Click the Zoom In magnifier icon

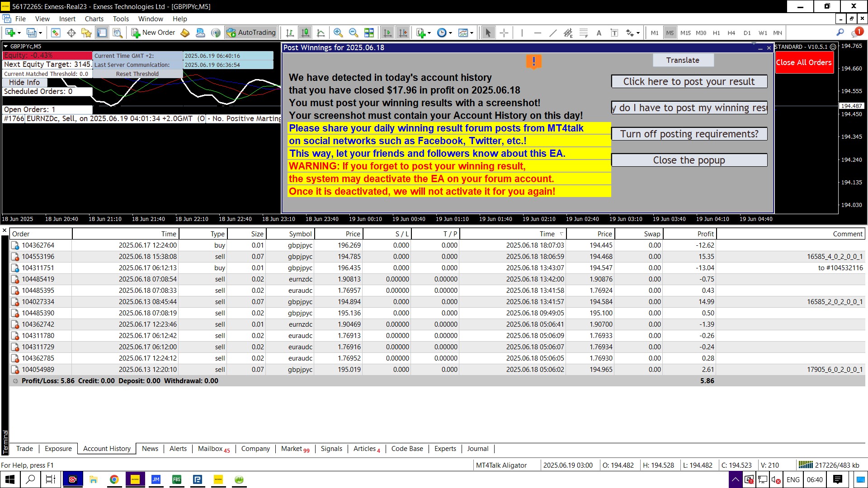click(338, 33)
